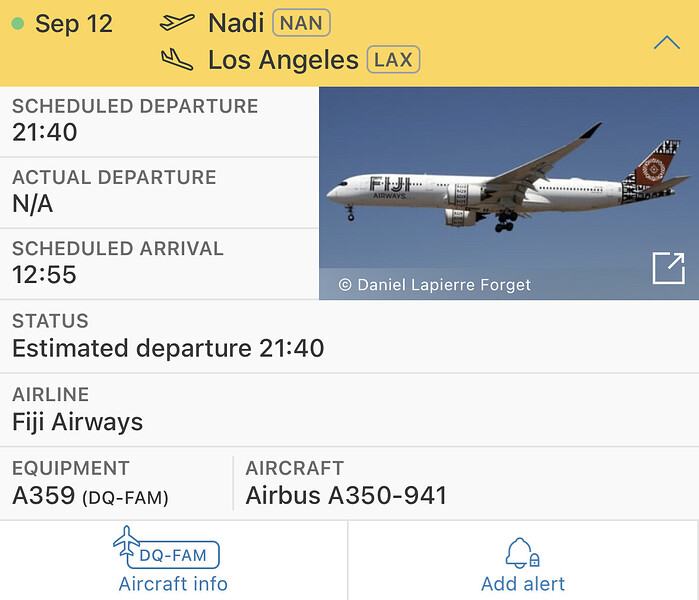Select the Sep 12 flight date
Screen dimensions: 699x600
pos(74,23)
